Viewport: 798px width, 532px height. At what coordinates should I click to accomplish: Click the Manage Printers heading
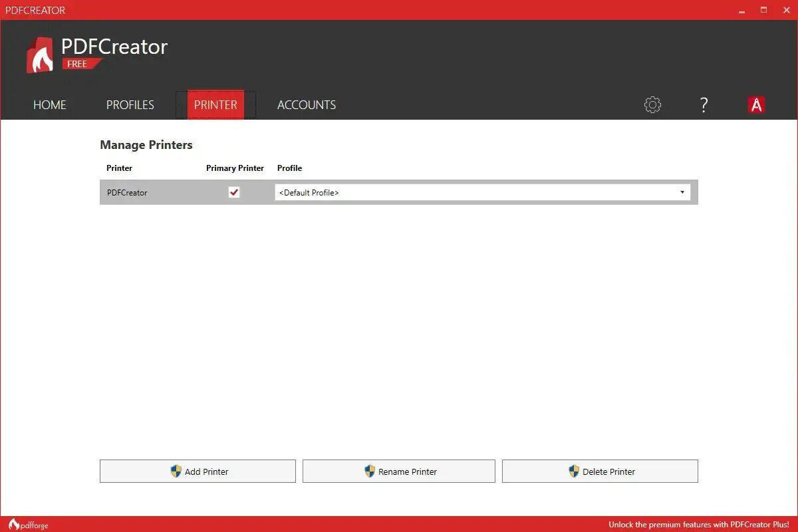tap(146, 145)
